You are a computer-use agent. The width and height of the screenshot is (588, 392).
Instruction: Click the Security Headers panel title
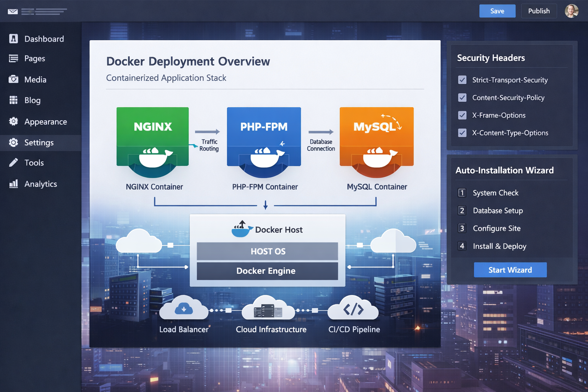click(x=491, y=58)
